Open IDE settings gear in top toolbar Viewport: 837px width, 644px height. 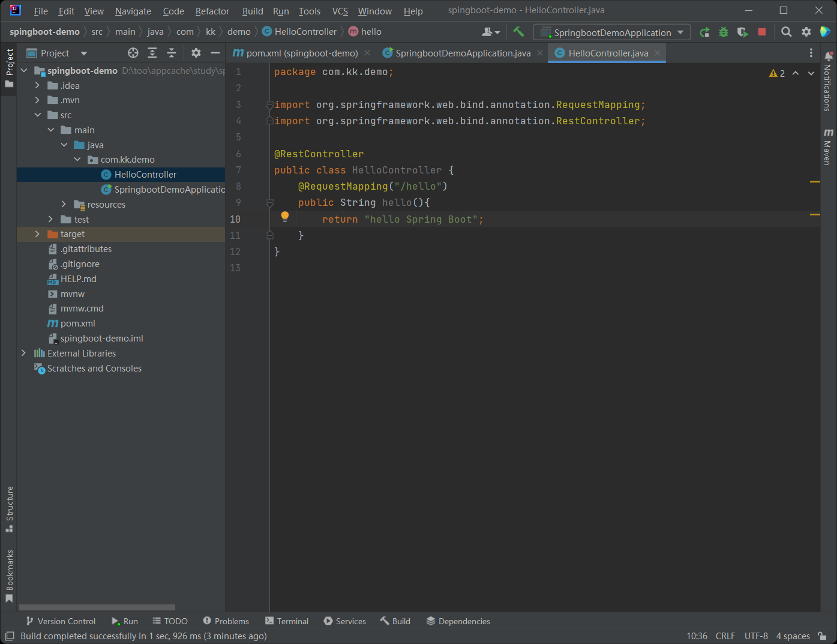pyautogui.click(x=806, y=32)
